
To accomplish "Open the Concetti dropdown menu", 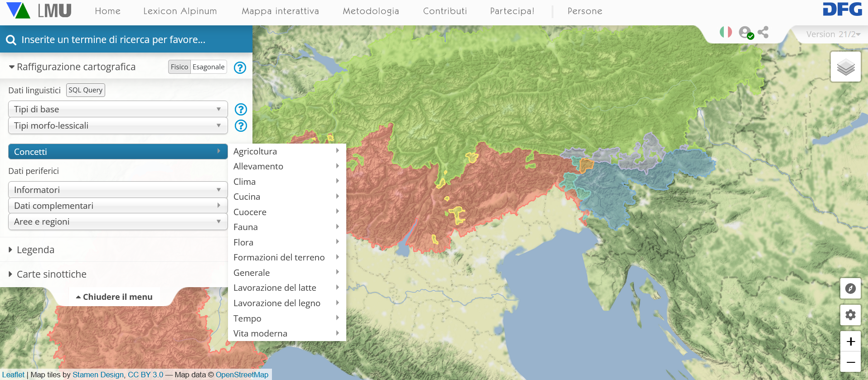I will 118,152.
